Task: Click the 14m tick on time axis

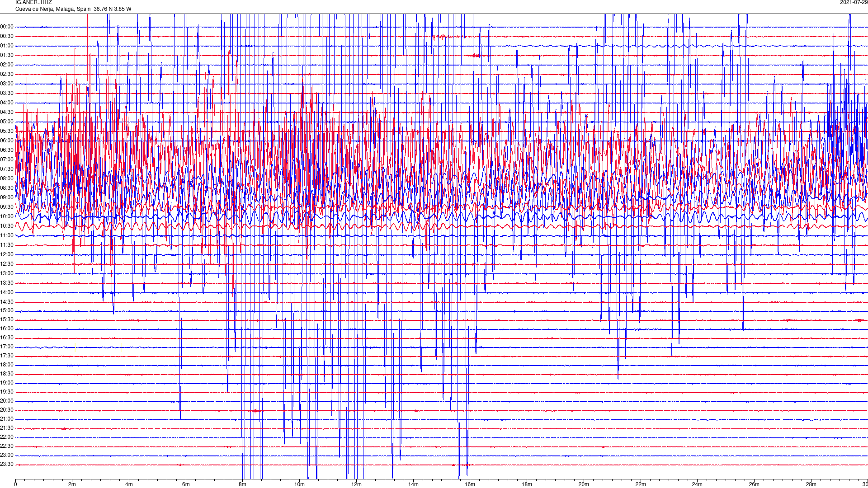Action: click(x=413, y=484)
